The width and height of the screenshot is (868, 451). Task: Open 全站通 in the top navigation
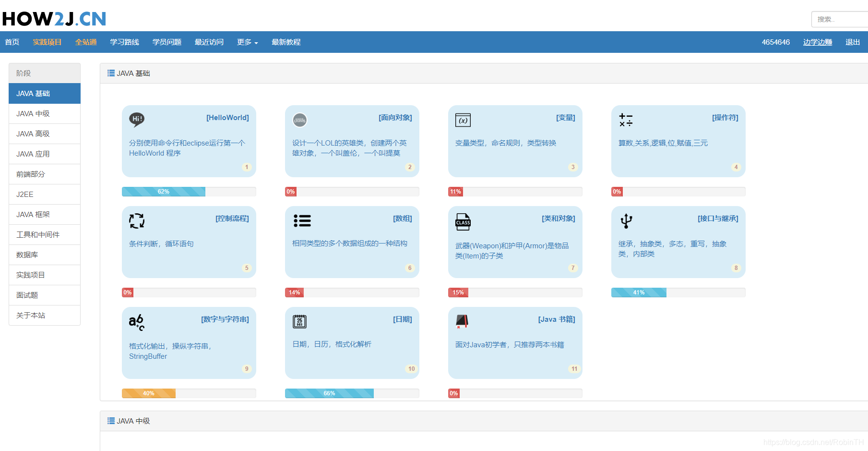tap(86, 42)
